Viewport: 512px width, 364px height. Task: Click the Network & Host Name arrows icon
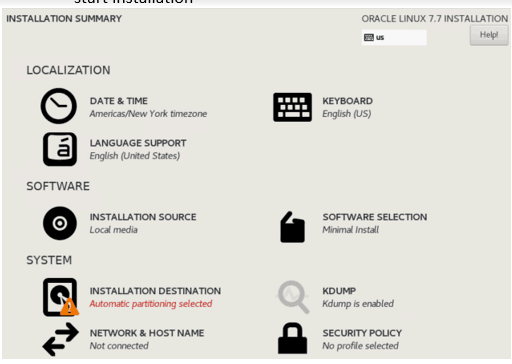[x=61, y=339]
